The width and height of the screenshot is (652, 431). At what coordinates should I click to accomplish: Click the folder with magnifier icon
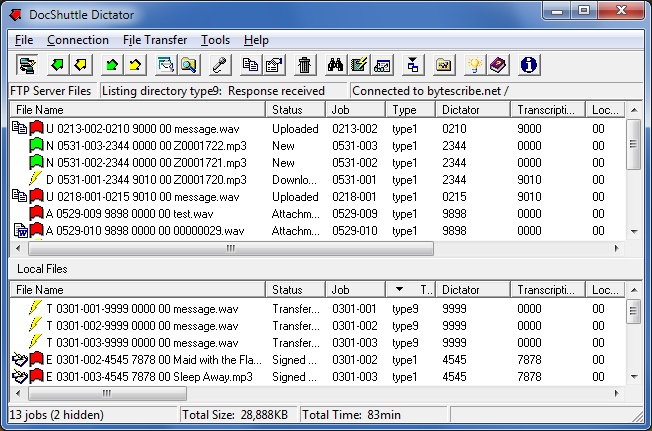click(x=189, y=65)
